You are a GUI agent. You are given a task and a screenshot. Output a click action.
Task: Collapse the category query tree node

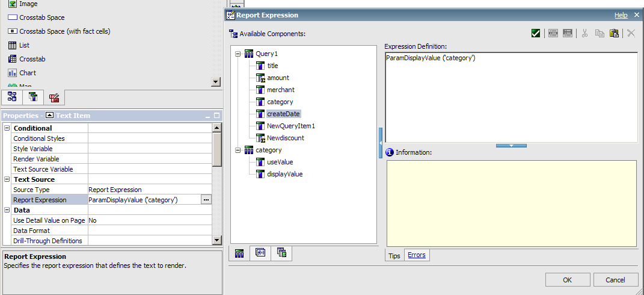click(238, 150)
